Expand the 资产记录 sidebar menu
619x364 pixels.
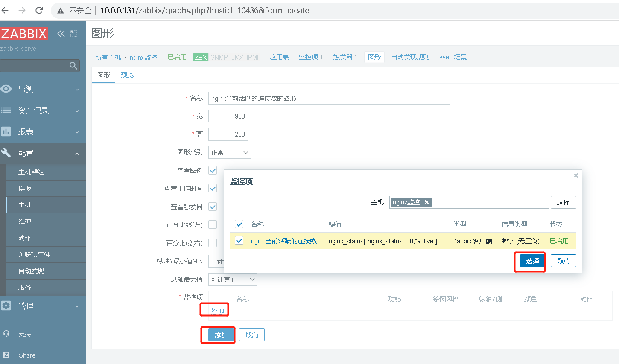(43, 110)
